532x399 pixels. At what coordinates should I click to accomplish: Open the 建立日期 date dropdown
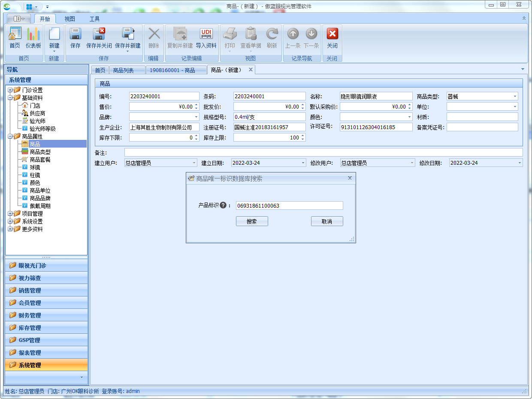point(303,163)
